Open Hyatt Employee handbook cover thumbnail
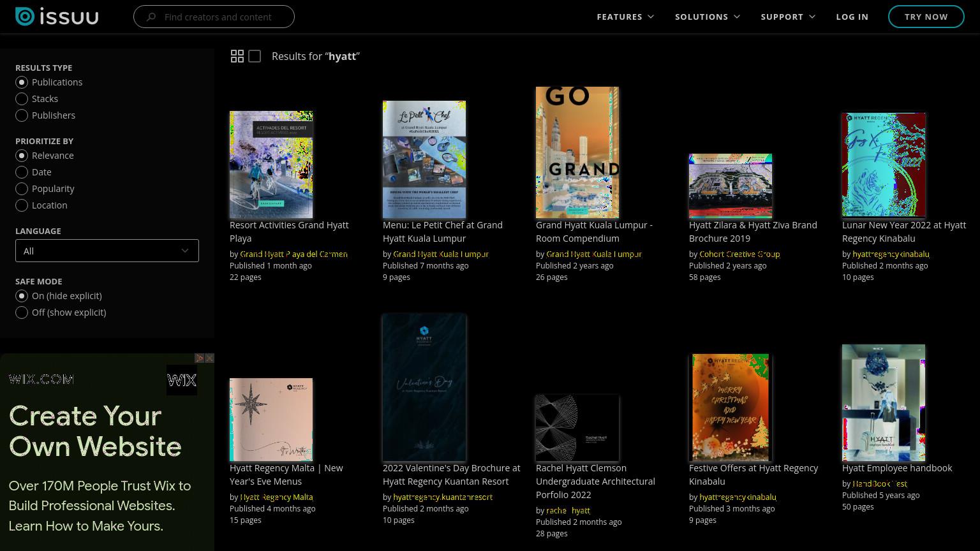The image size is (980, 551). (x=884, y=402)
